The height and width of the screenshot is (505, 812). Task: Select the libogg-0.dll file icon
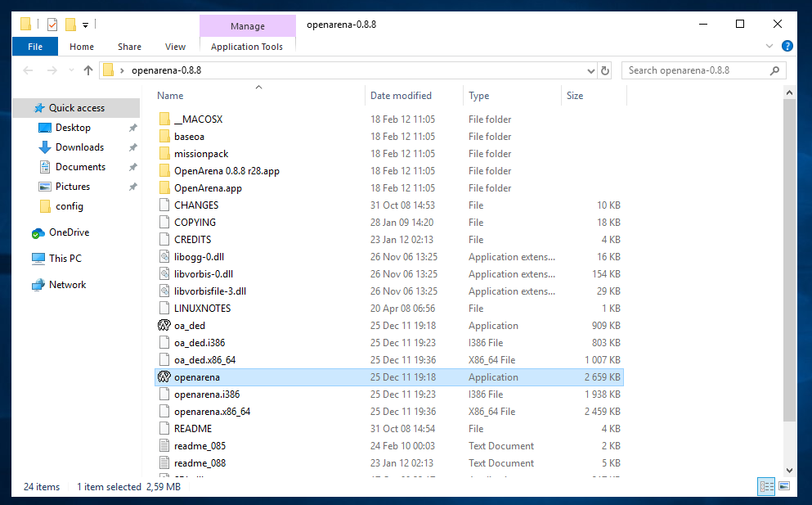point(164,257)
